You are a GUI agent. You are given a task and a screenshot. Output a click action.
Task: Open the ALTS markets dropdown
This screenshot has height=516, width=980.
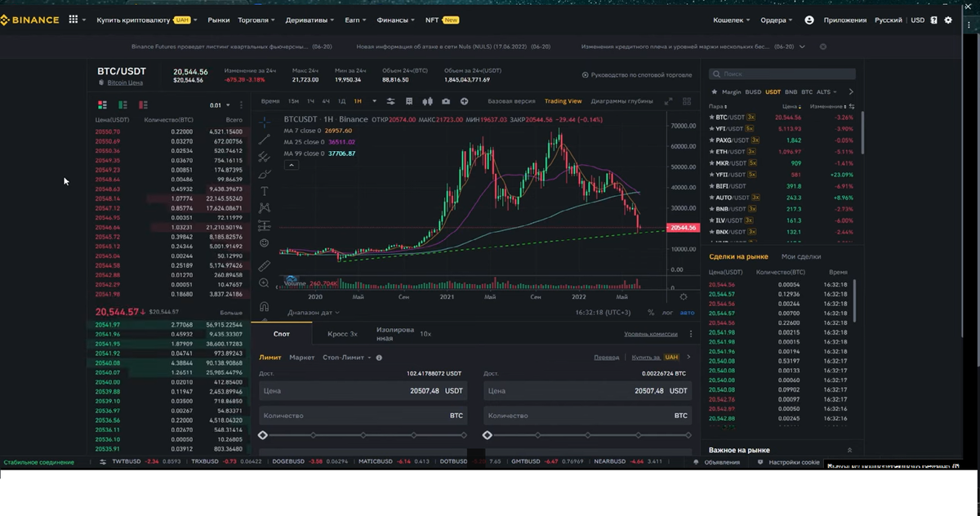(826, 92)
